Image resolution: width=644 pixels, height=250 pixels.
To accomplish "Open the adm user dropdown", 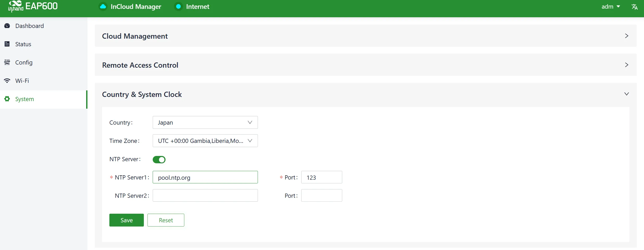I will (611, 7).
